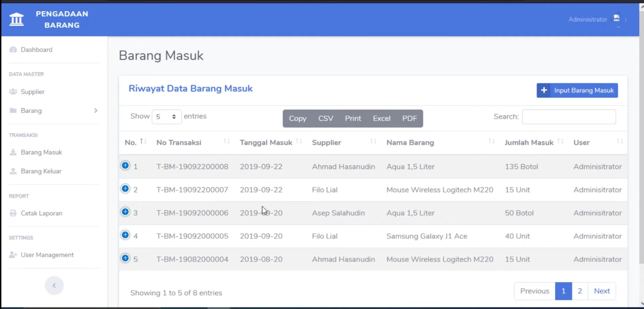Click the 2019-08-20 date cell

[x=261, y=259]
